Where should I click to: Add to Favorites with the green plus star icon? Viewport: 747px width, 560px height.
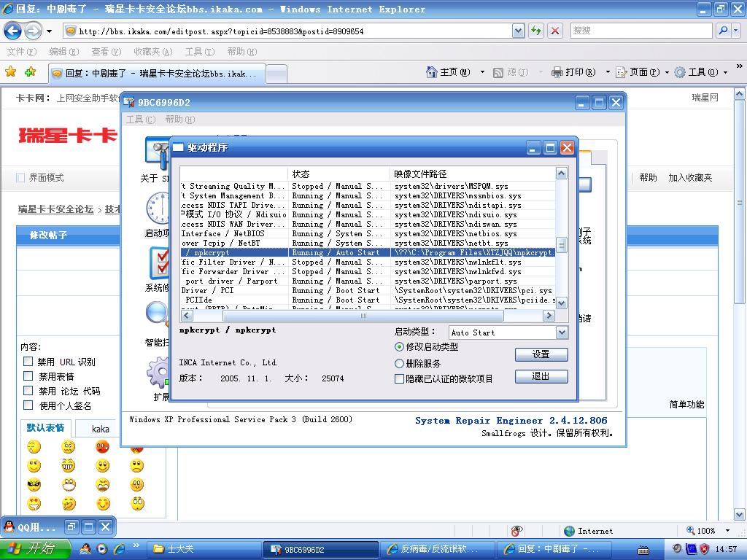pyautogui.click(x=31, y=72)
